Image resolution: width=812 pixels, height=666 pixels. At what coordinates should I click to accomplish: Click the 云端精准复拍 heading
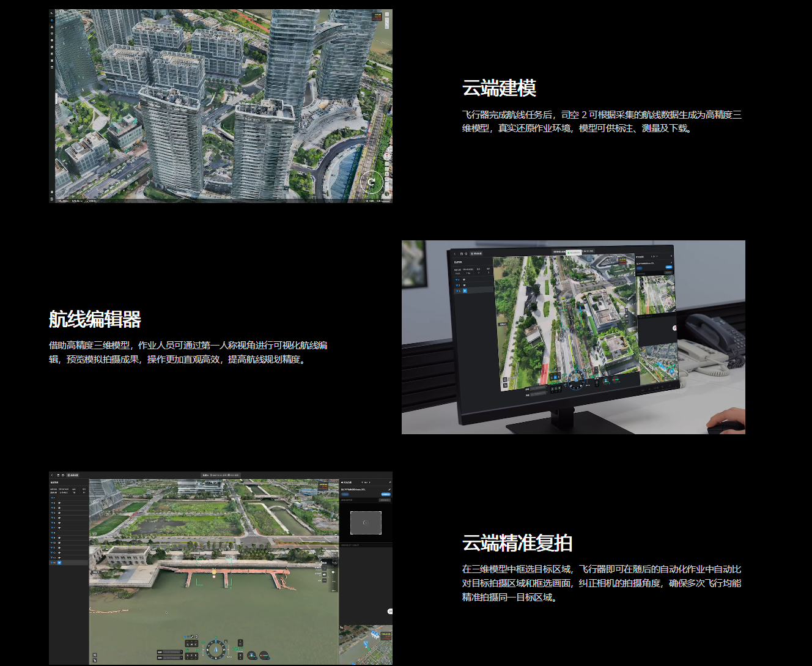(517, 543)
